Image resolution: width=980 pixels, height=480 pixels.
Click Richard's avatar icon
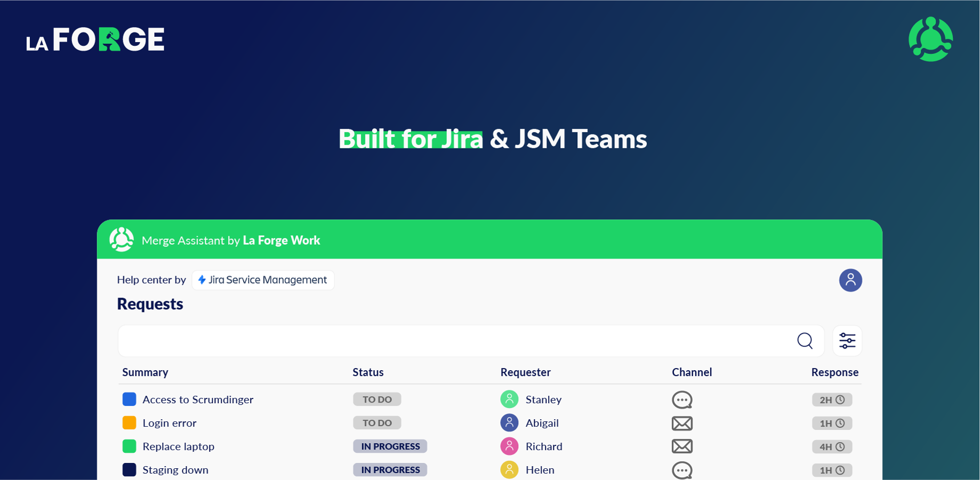509,446
